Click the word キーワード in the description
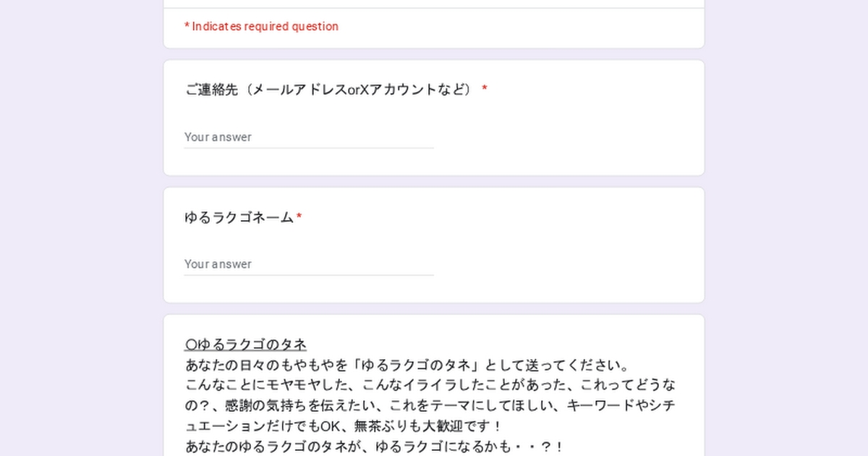The image size is (868, 456). tap(595, 405)
